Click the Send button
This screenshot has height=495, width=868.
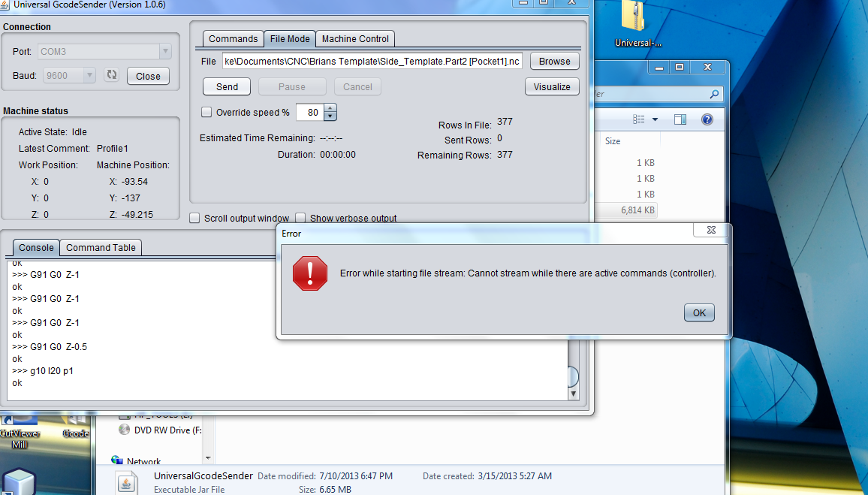[x=227, y=87]
